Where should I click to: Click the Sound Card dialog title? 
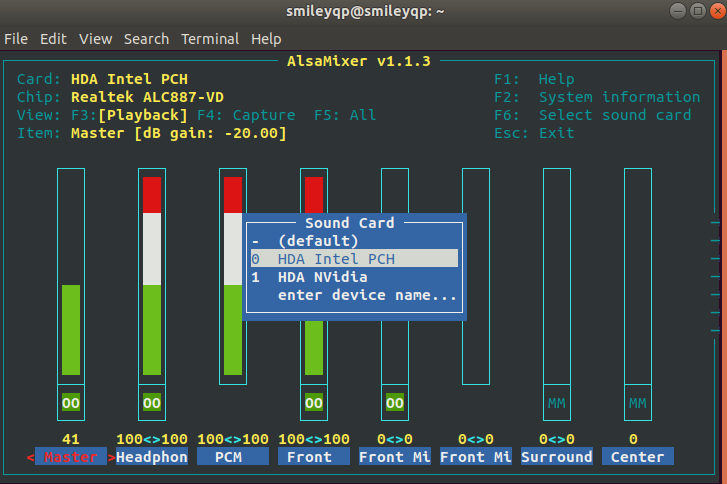tap(350, 223)
